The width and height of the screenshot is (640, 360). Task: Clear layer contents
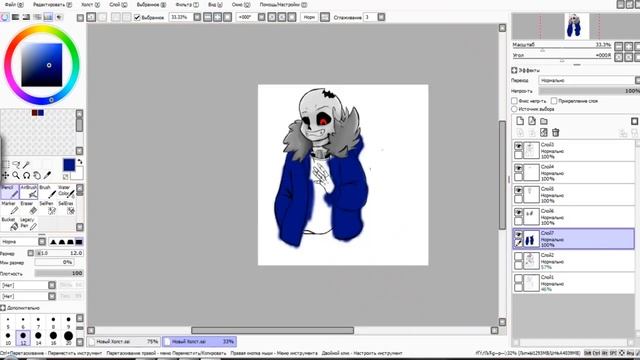click(x=544, y=132)
